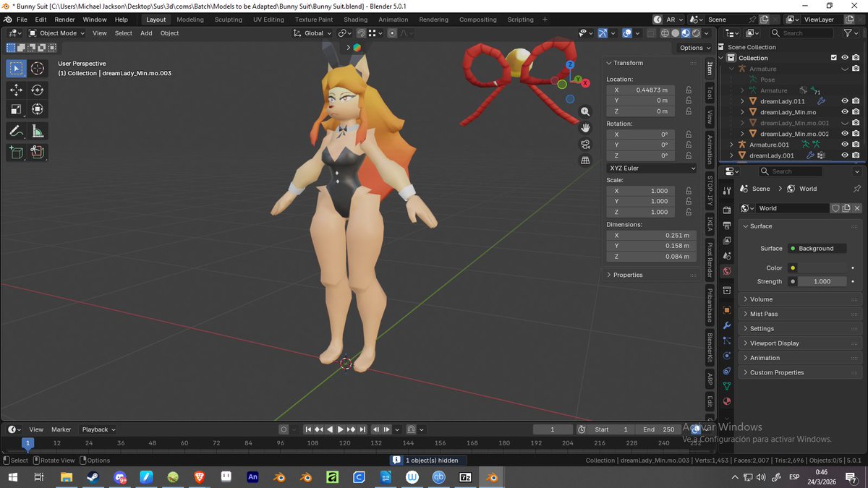
Task: Open the Material properties tab icon
Action: coord(727,401)
